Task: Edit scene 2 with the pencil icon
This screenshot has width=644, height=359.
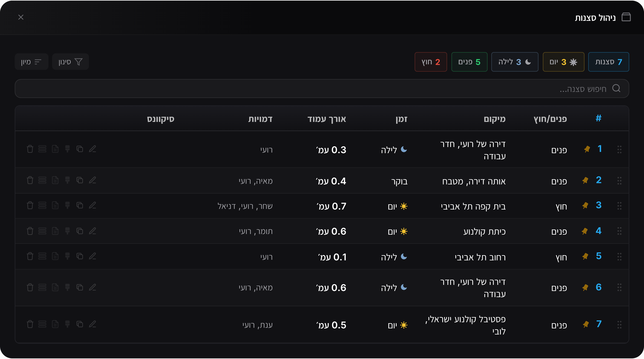Action: (x=92, y=180)
